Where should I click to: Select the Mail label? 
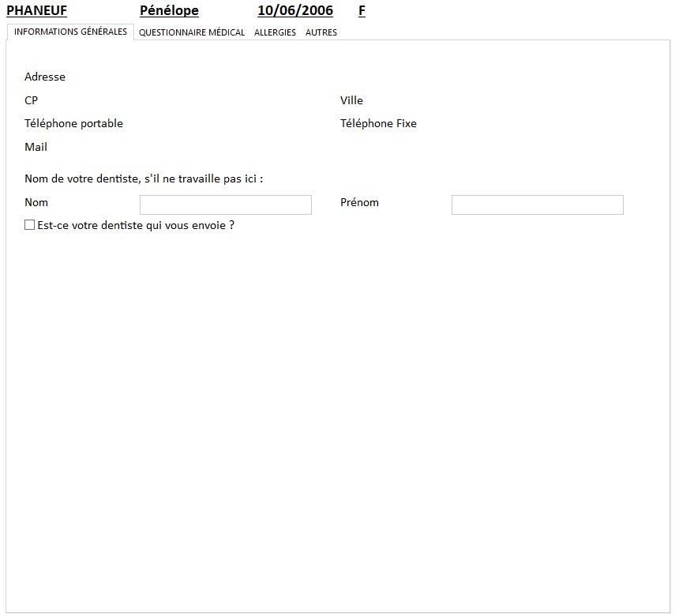pyautogui.click(x=36, y=147)
